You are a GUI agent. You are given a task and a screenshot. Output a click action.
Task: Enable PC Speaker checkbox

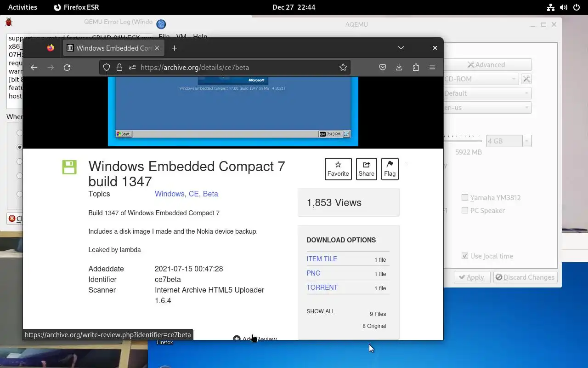465,210
